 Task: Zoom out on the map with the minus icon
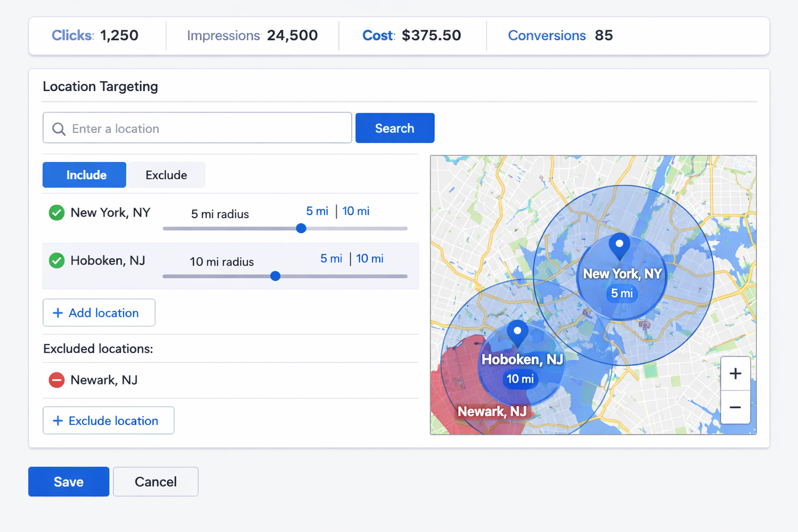[x=735, y=407]
